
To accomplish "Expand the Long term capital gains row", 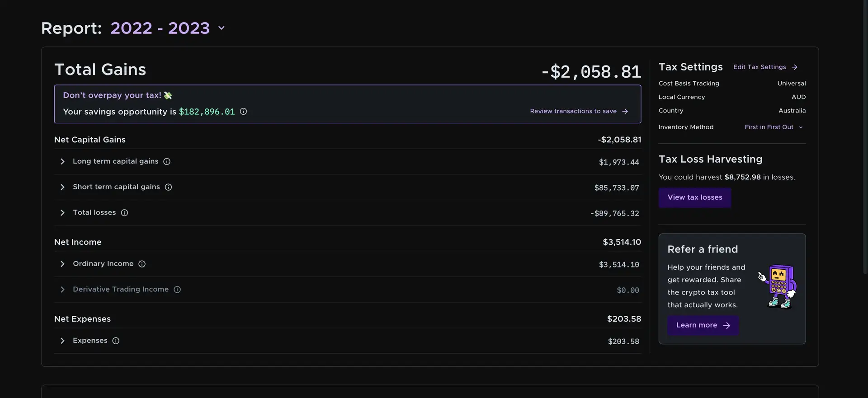I will tap(62, 162).
